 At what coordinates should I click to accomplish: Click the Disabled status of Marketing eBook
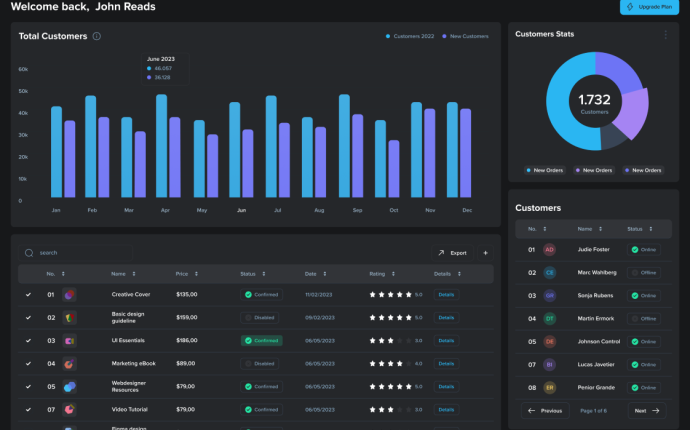(260, 364)
